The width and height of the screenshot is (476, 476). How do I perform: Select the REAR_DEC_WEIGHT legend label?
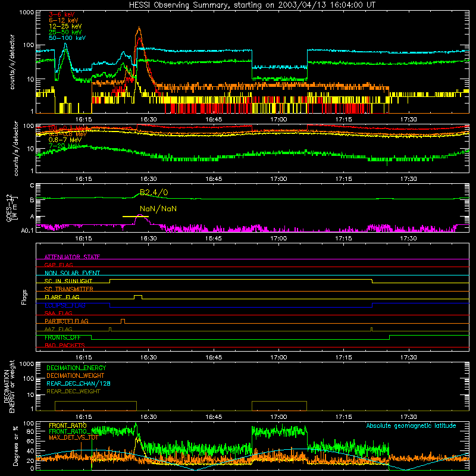pyautogui.click(x=73, y=392)
